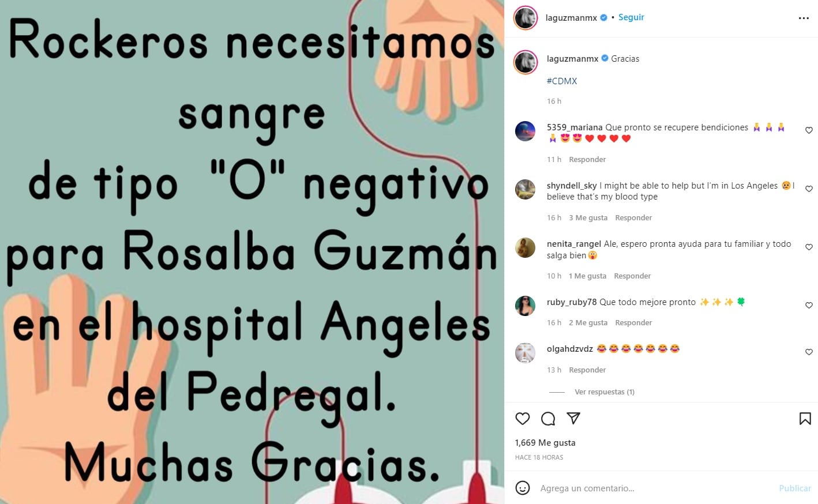This screenshot has height=504, width=818.
Task: Share the post via paper plane icon
Action: coord(573,419)
